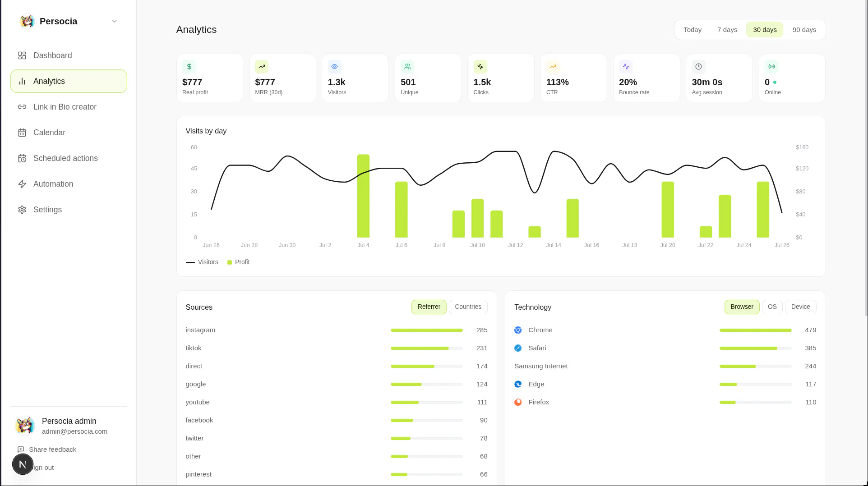The height and width of the screenshot is (486, 868).
Task: Show Technology by Browser
Action: 742,307
